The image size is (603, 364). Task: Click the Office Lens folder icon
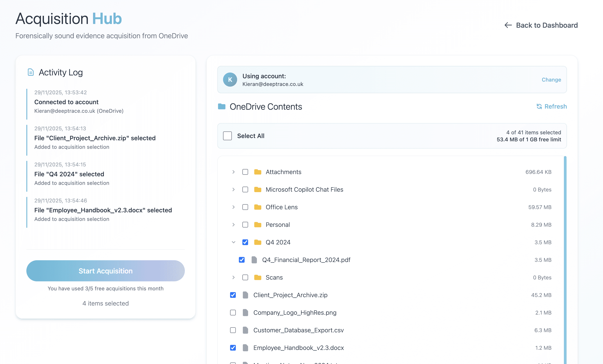(258, 207)
